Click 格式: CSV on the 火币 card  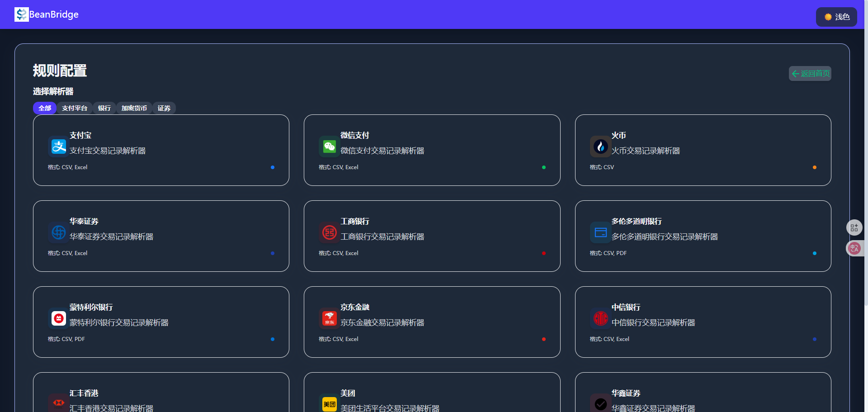coord(602,167)
